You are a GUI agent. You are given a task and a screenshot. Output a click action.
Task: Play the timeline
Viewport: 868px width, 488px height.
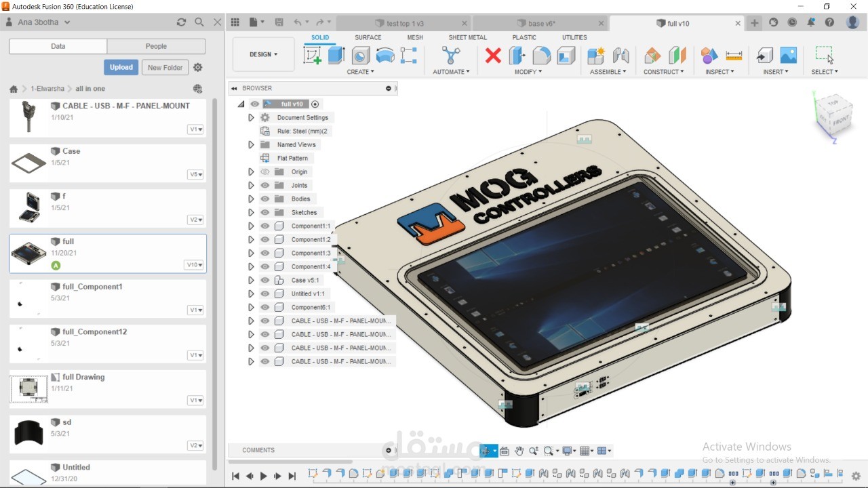click(264, 476)
